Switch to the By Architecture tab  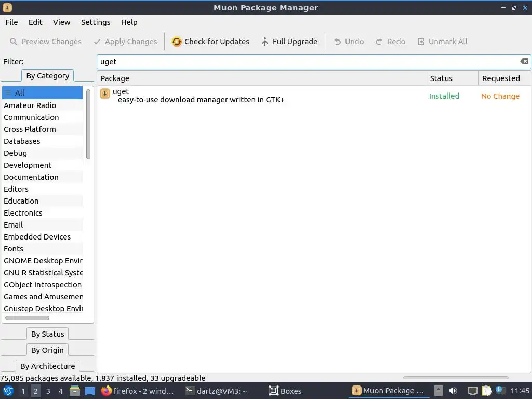click(47, 366)
